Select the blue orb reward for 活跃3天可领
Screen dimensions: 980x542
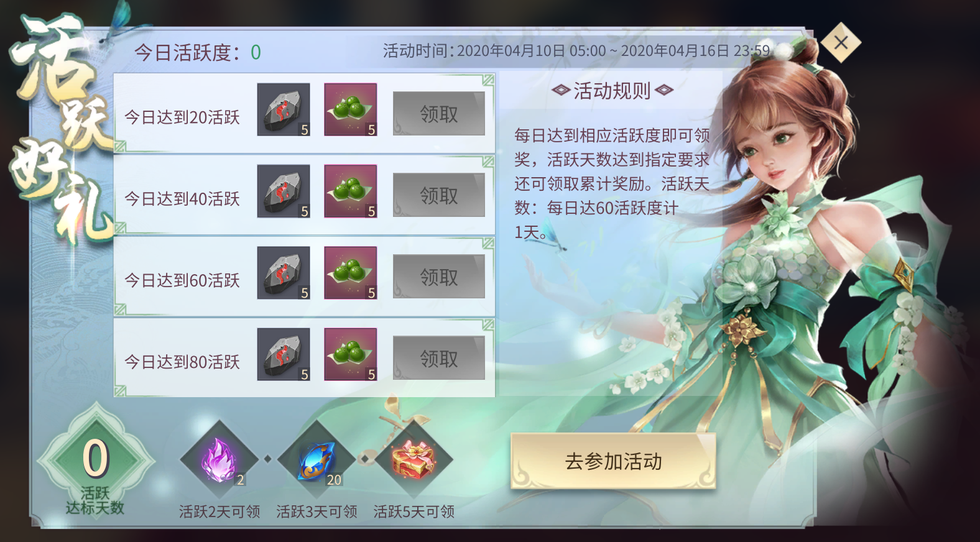[x=317, y=460]
